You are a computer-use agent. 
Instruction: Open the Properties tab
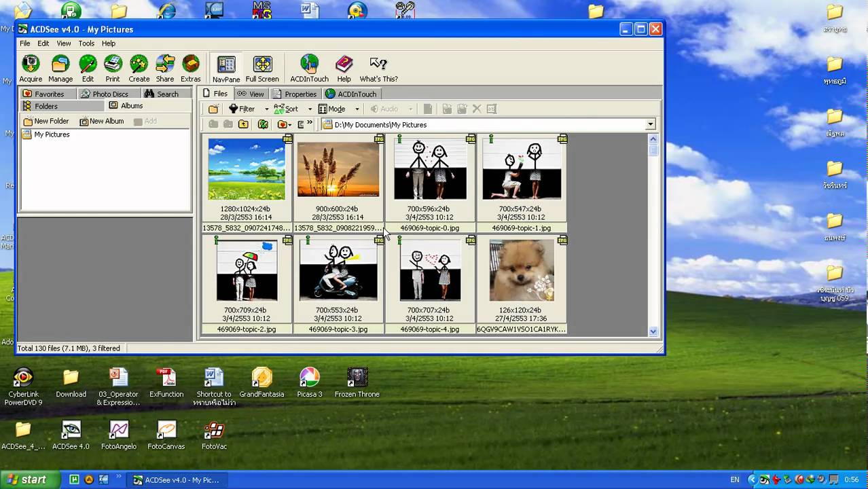click(295, 94)
